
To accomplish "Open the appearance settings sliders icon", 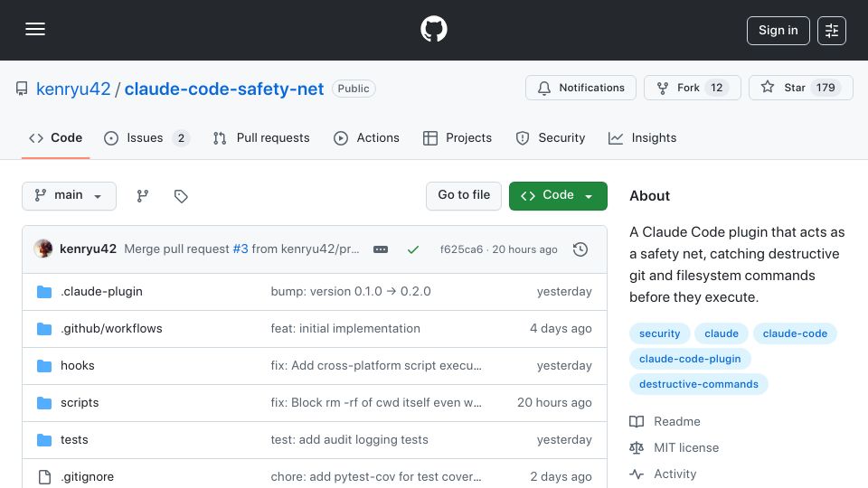I will (832, 31).
